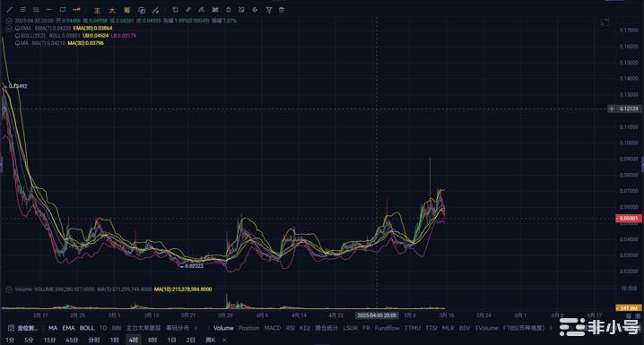Screen dimensions: 644x345
Task: Click the overlapping squares toolbar icon
Action: click(x=142, y=10)
